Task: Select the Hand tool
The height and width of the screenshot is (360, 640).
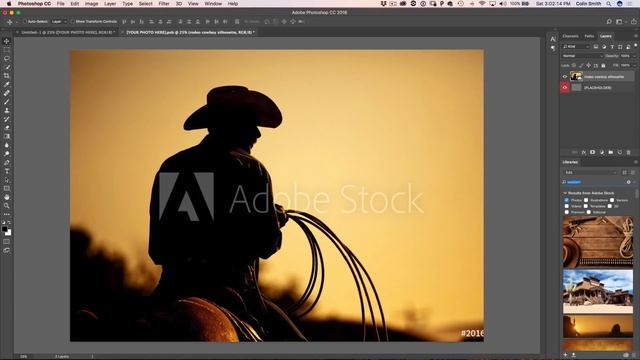Action: tap(7, 197)
